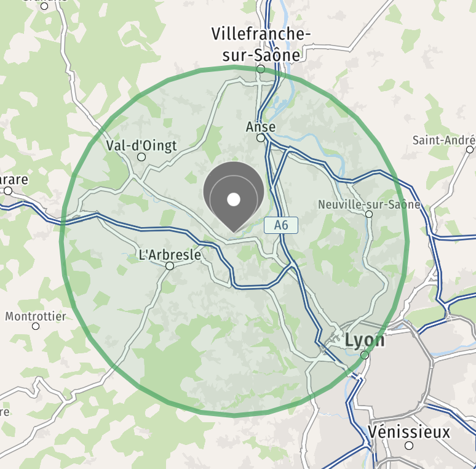Select the Vénissieux city marker dot

click(409, 446)
